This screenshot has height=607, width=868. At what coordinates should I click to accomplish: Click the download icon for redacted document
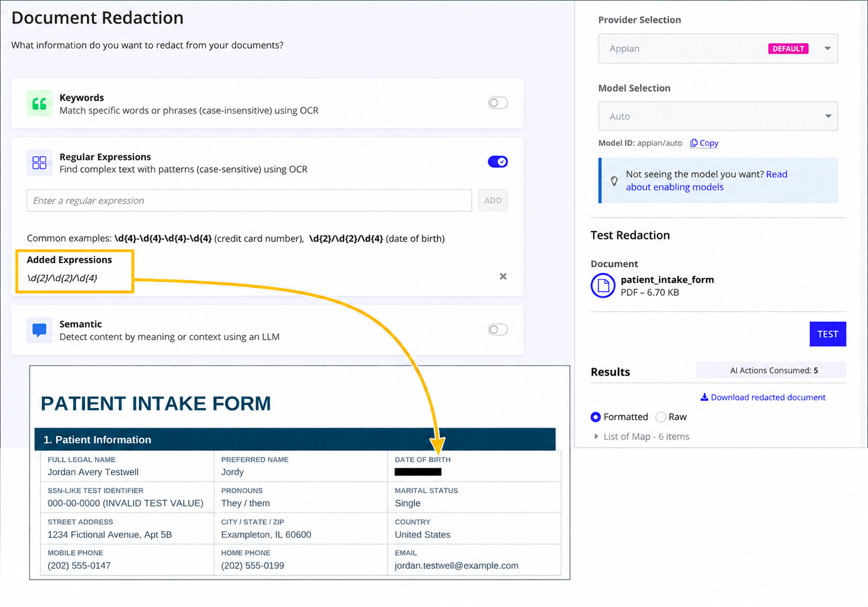[x=704, y=397]
